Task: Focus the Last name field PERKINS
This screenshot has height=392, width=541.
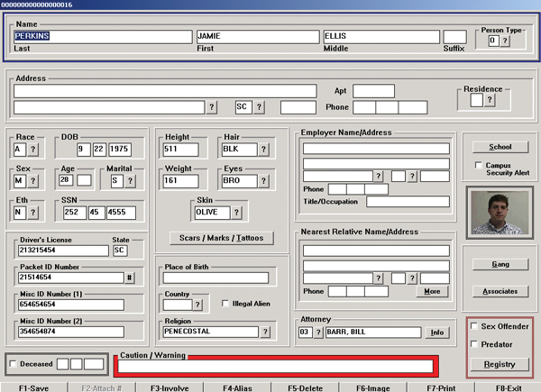Action: click(103, 37)
